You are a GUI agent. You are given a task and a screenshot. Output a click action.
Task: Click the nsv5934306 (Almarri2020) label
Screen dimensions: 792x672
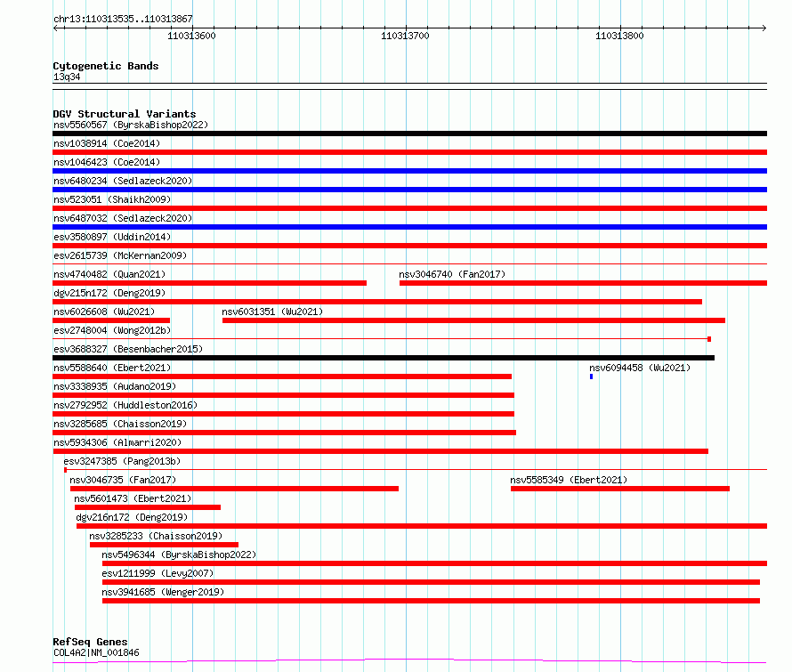point(117,442)
